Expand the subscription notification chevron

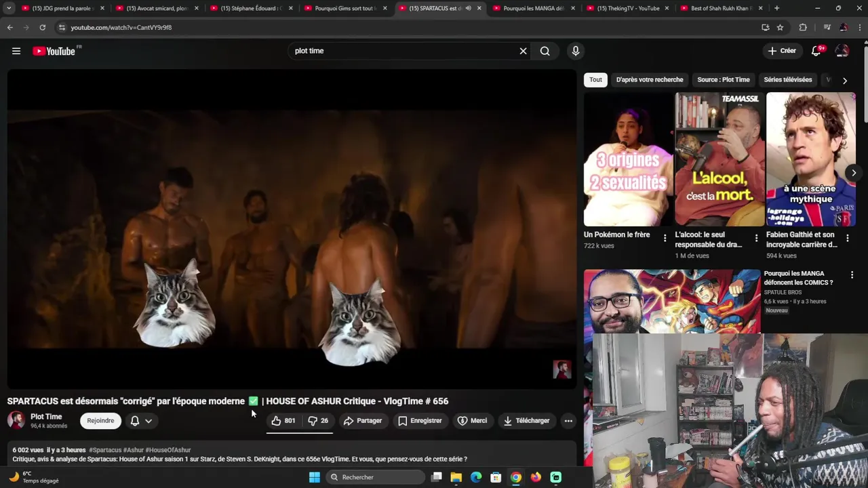[149, 421]
